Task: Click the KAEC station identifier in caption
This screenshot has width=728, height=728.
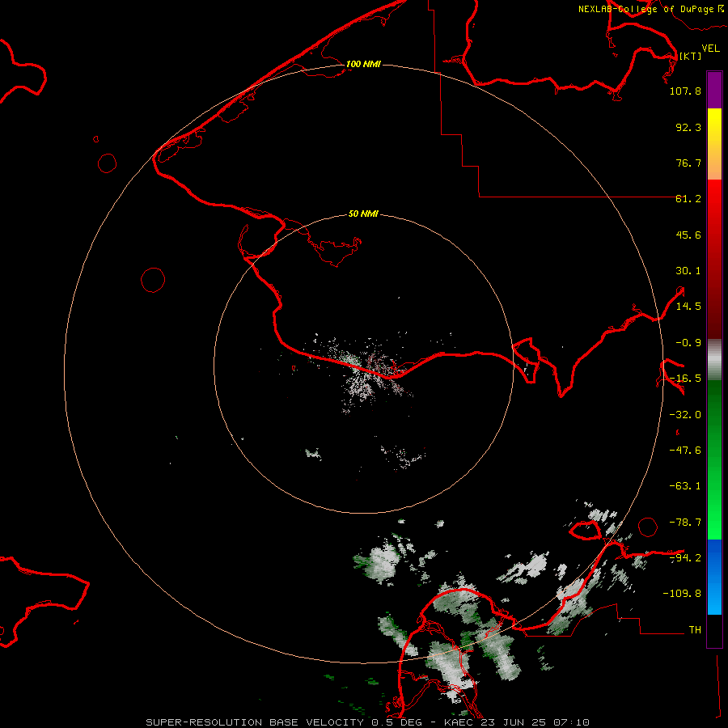Action: [459, 722]
